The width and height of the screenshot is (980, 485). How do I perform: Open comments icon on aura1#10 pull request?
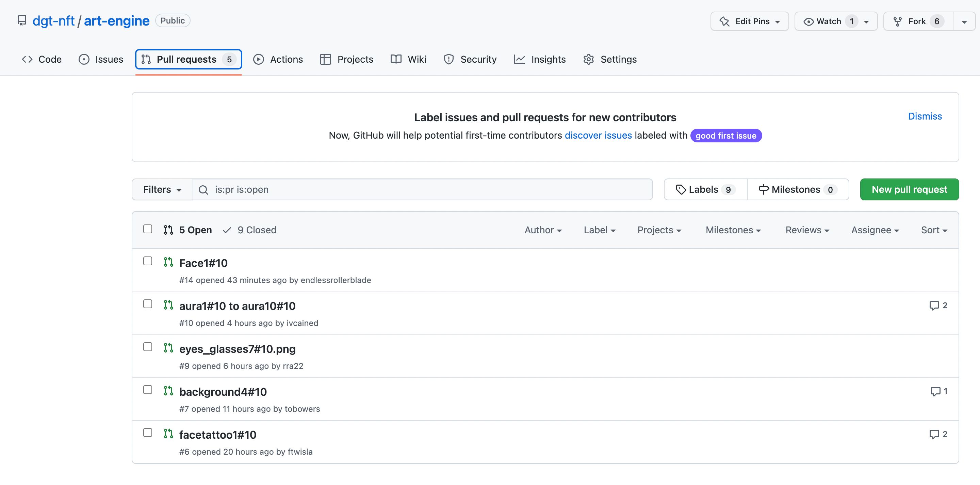pos(934,306)
